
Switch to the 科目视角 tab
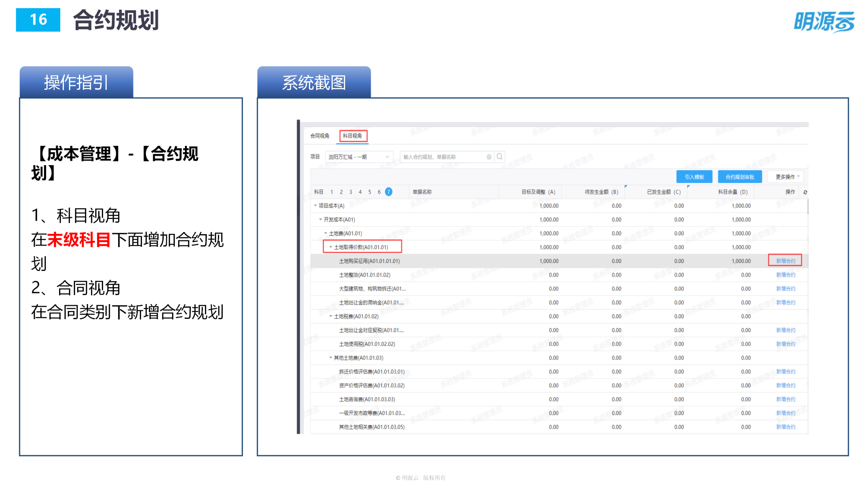[352, 136]
